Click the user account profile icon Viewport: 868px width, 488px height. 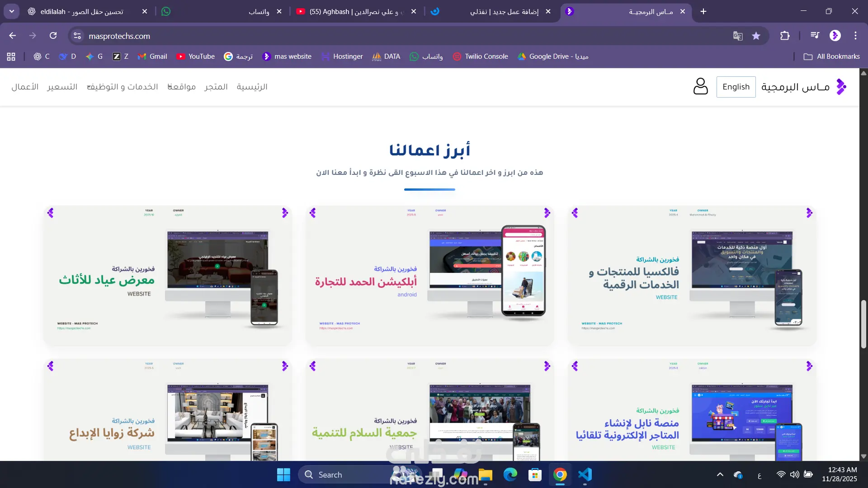click(x=700, y=86)
